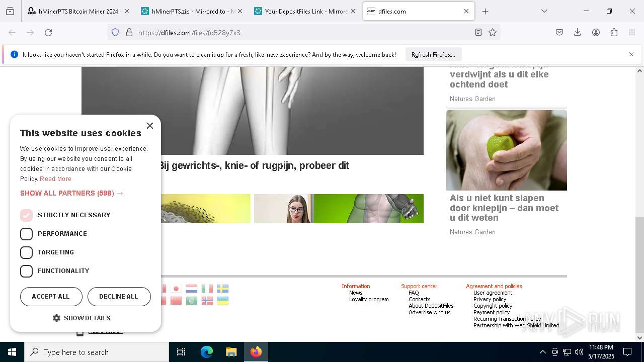Select the Swedish flag language

click(223, 289)
